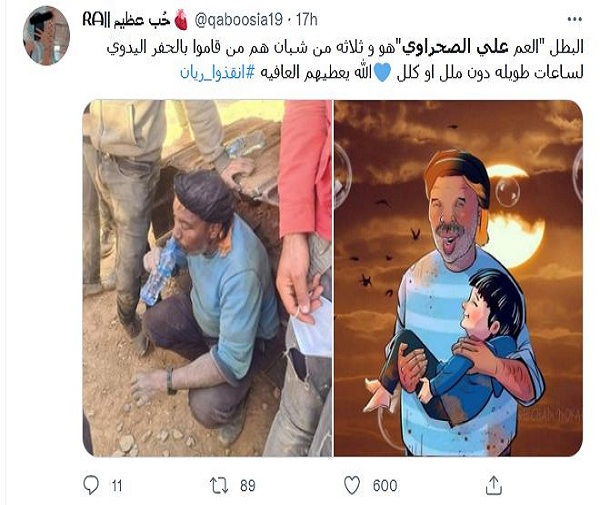Click the retweet arrows icon
Screen dimensions: 600x505
pos(219,485)
